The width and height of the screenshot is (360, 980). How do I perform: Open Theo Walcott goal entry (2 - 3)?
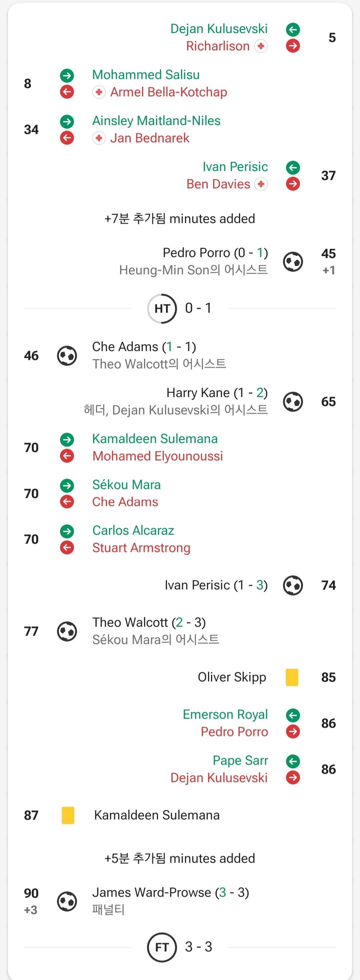149,622
